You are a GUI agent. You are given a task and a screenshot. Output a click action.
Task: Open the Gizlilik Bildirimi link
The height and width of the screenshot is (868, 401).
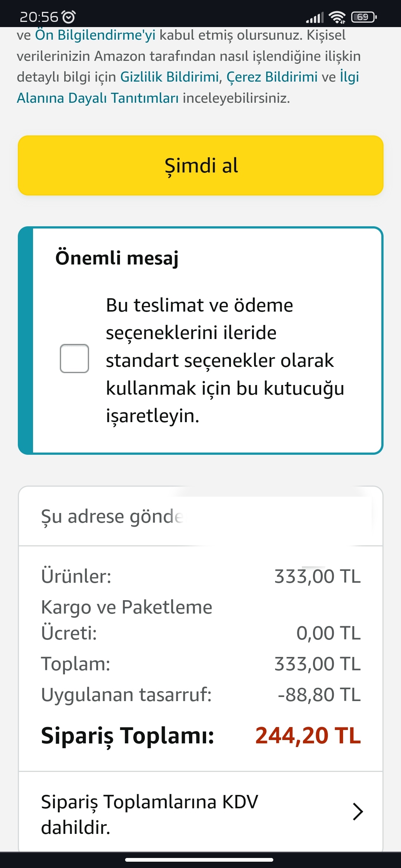[170, 77]
